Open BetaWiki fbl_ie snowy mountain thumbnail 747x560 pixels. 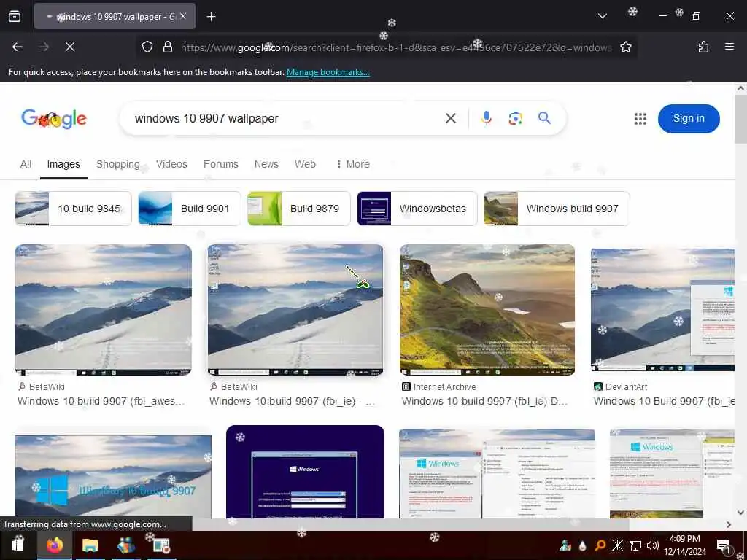295,309
